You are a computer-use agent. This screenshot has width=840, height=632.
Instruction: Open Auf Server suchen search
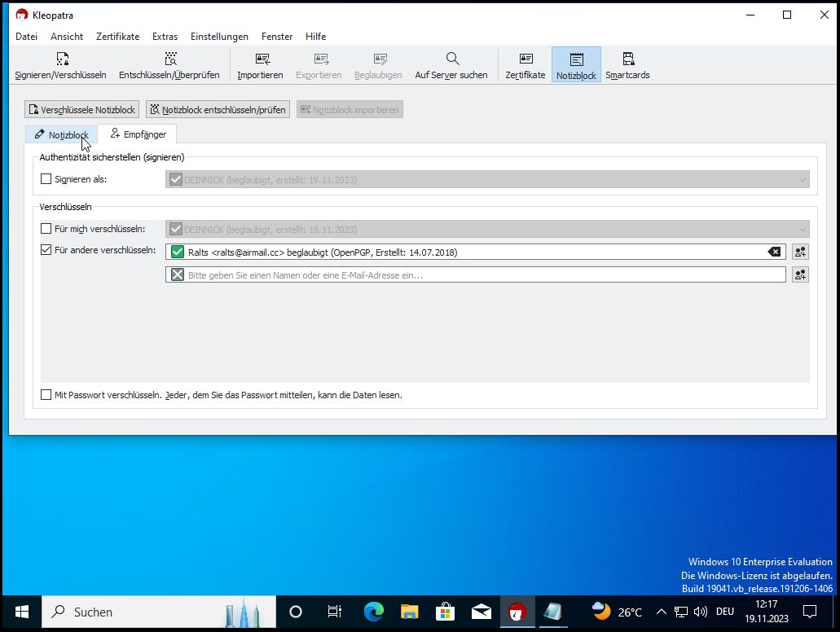[x=451, y=66]
